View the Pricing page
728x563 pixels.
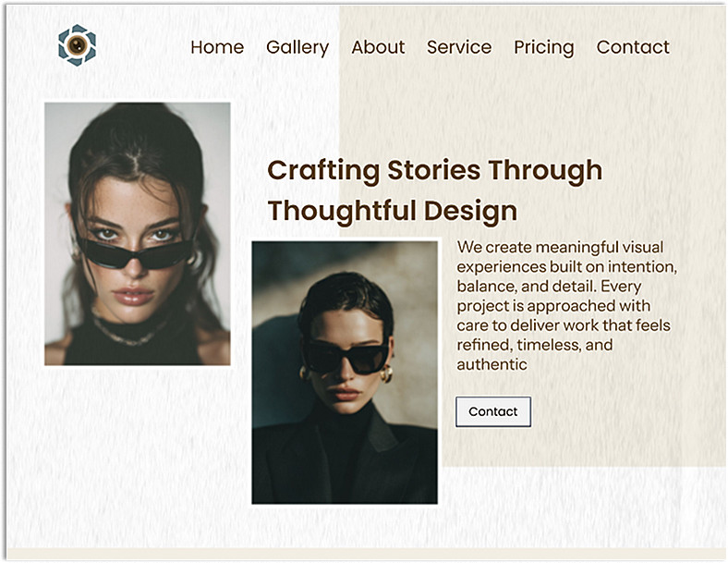pos(544,47)
